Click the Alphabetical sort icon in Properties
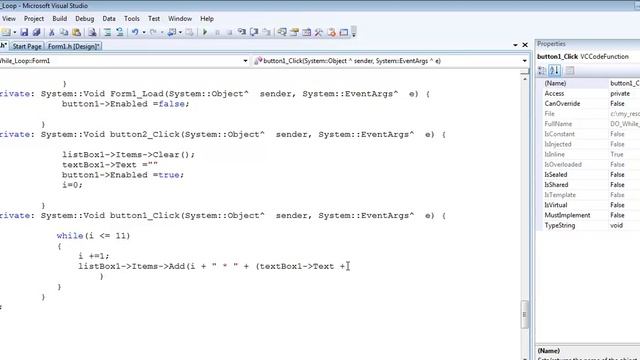Image resolution: width=640 pixels, height=360 pixels. tap(554, 71)
